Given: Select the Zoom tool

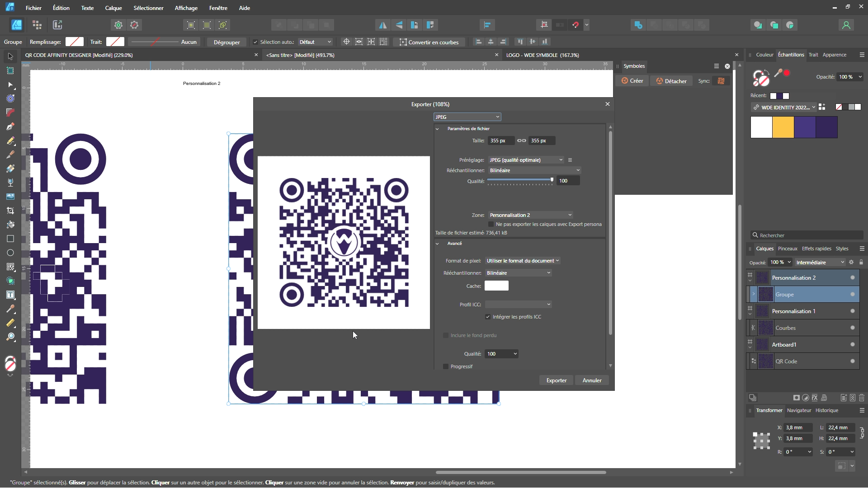Looking at the screenshot, I should click(x=10, y=337).
